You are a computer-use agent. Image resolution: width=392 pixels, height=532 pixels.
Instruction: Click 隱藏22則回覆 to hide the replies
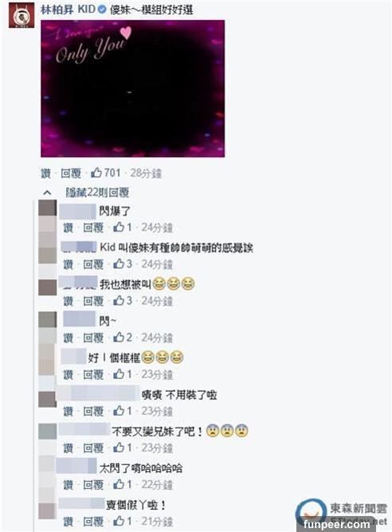(x=97, y=193)
